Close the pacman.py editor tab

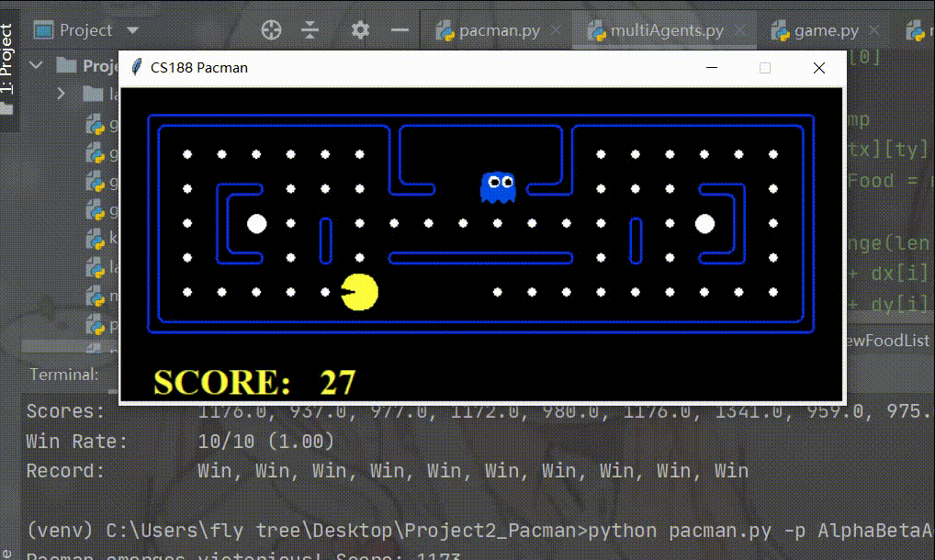pos(556,29)
